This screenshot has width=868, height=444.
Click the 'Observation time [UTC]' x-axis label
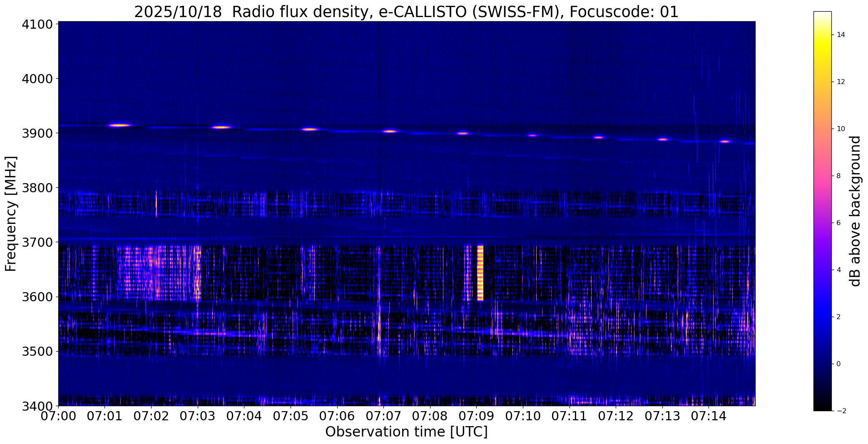click(406, 432)
